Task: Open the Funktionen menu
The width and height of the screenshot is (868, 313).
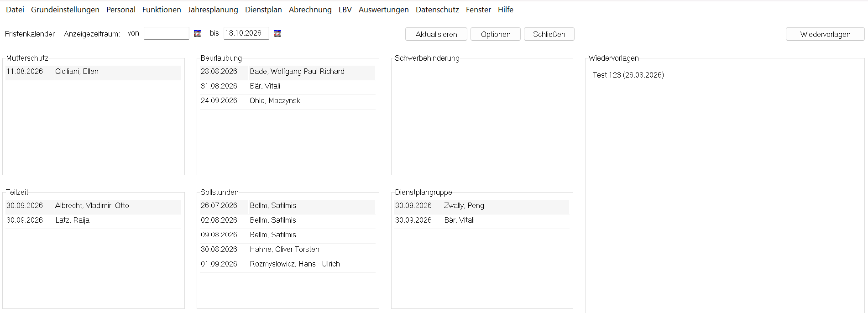Action: pyautogui.click(x=162, y=10)
